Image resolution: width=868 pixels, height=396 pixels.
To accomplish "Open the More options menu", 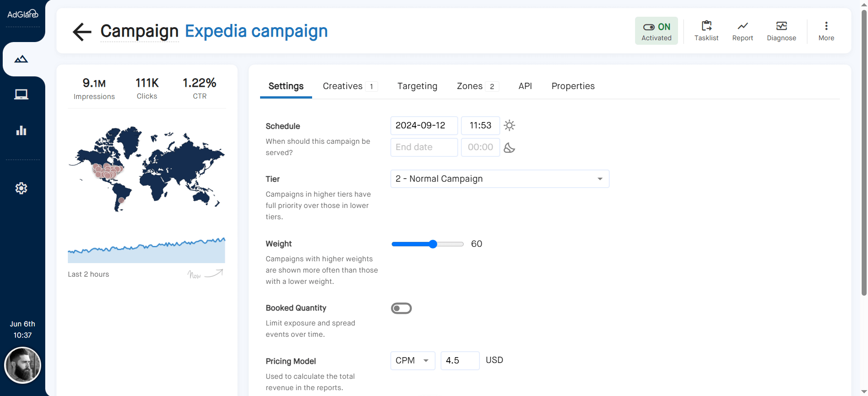I will [826, 31].
